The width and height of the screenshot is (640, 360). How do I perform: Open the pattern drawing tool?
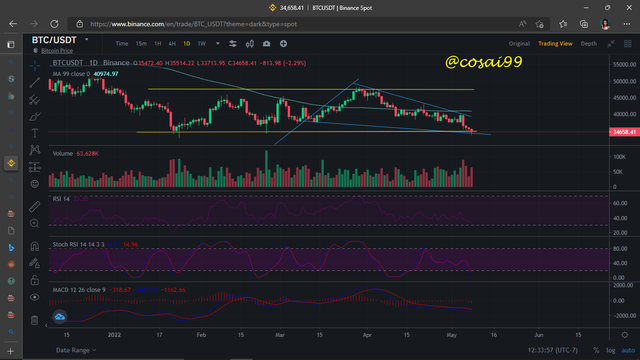click(x=35, y=150)
